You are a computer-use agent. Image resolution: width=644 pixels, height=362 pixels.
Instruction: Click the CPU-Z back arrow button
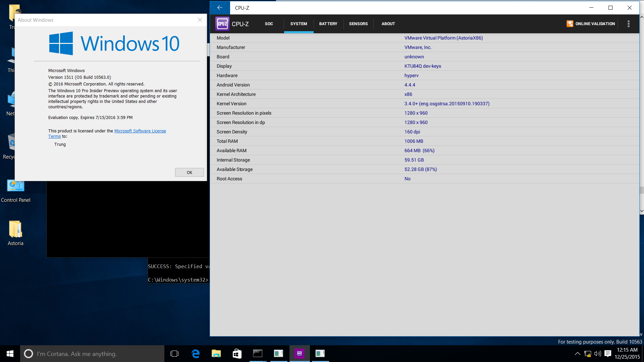220,8
